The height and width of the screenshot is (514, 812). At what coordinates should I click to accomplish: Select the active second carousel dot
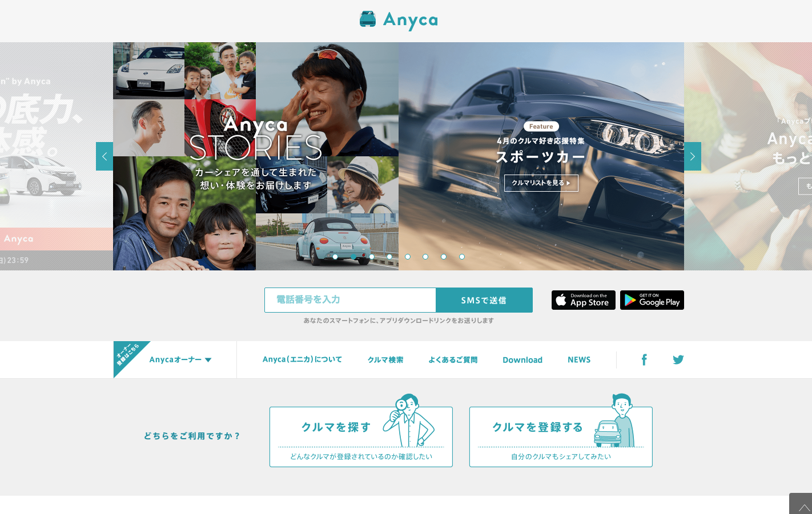click(x=353, y=257)
